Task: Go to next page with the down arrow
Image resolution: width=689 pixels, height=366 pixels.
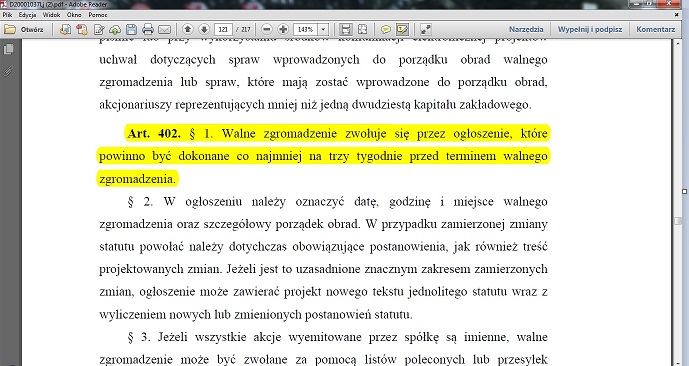Action: 204,29
